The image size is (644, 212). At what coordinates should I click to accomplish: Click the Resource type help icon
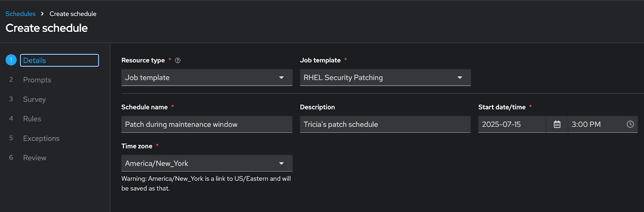coord(178,60)
